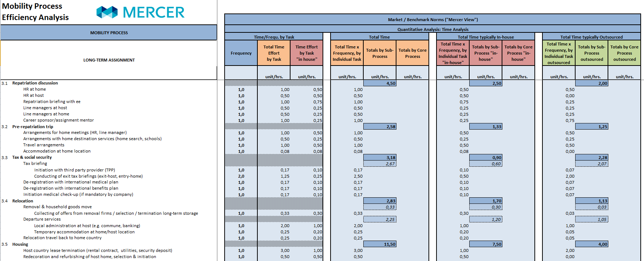Click the 4,50 sub-process total cell
Image resolution: width=644 pixels, height=261 pixels.
(x=380, y=83)
